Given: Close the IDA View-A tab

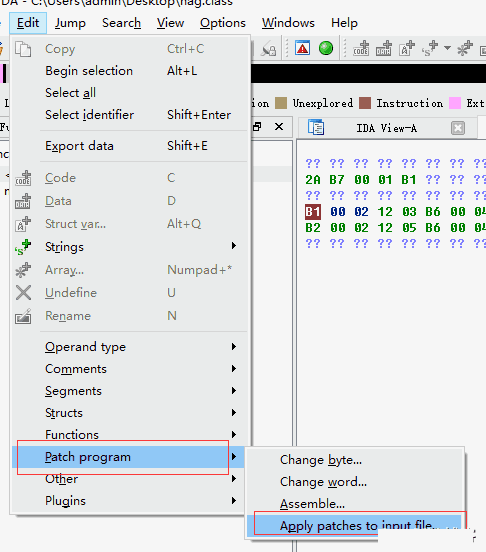Looking at the screenshot, I should click(x=457, y=128).
